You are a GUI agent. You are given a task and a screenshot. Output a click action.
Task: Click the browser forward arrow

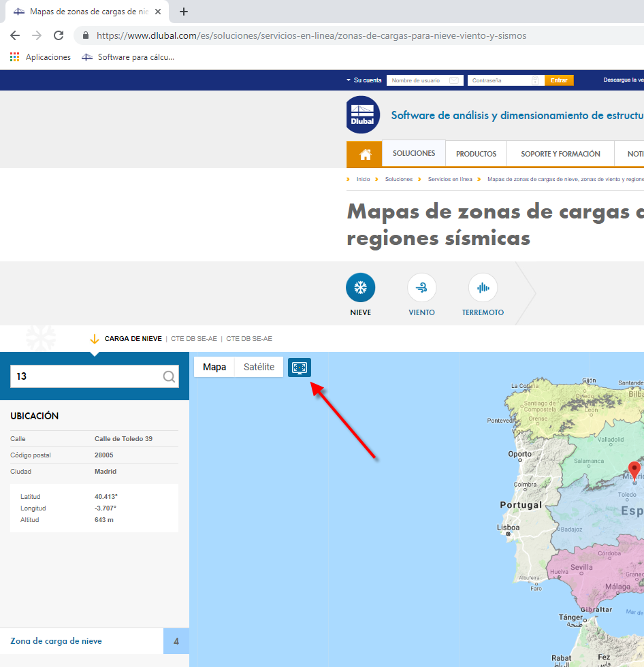pos(37,35)
